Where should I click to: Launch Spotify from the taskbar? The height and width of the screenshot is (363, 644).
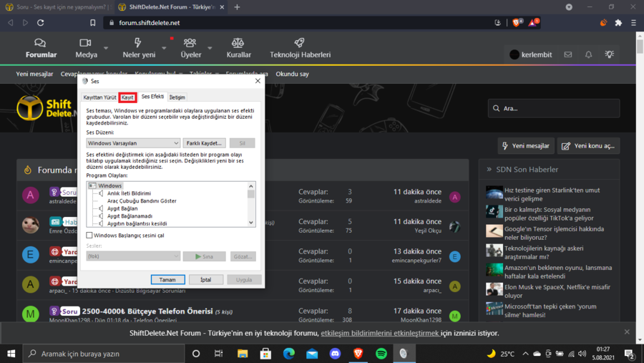[x=381, y=354]
